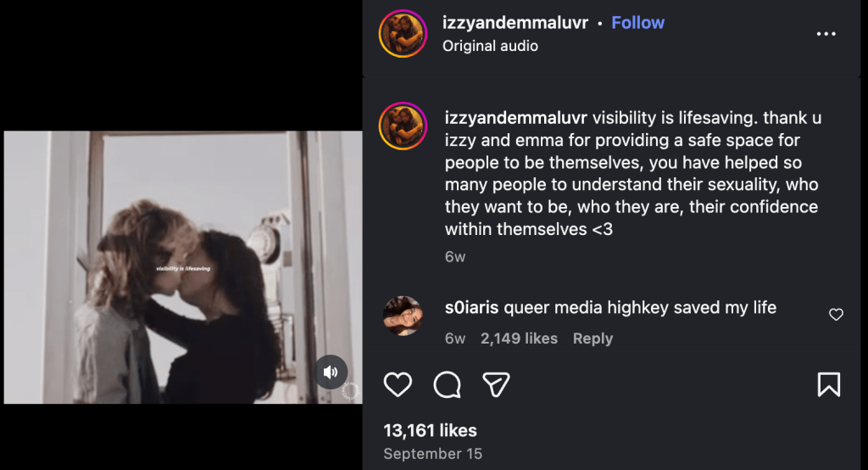This screenshot has width=868, height=470.
Task: Click the izzyandemmaluvr username in the caption
Action: (516, 117)
